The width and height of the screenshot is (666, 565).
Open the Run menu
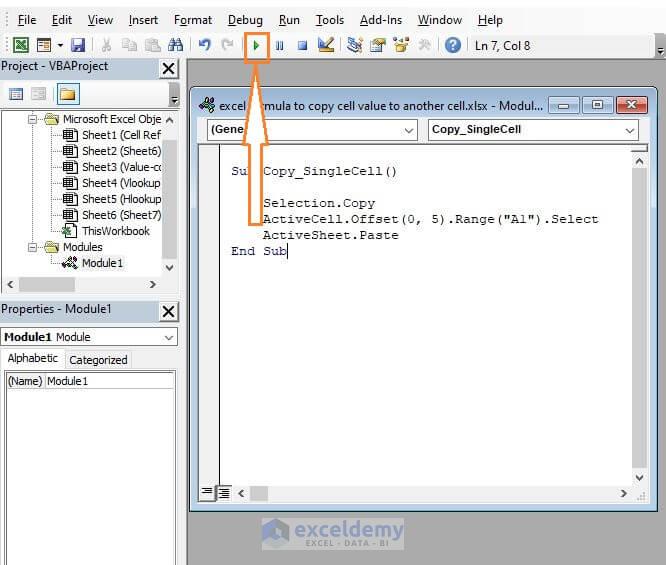[x=289, y=20]
